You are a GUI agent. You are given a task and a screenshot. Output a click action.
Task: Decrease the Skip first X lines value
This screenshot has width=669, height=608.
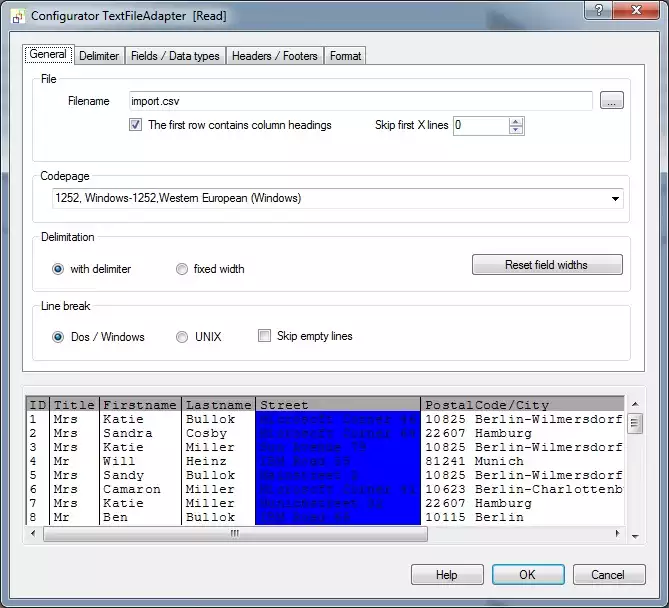(516, 130)
